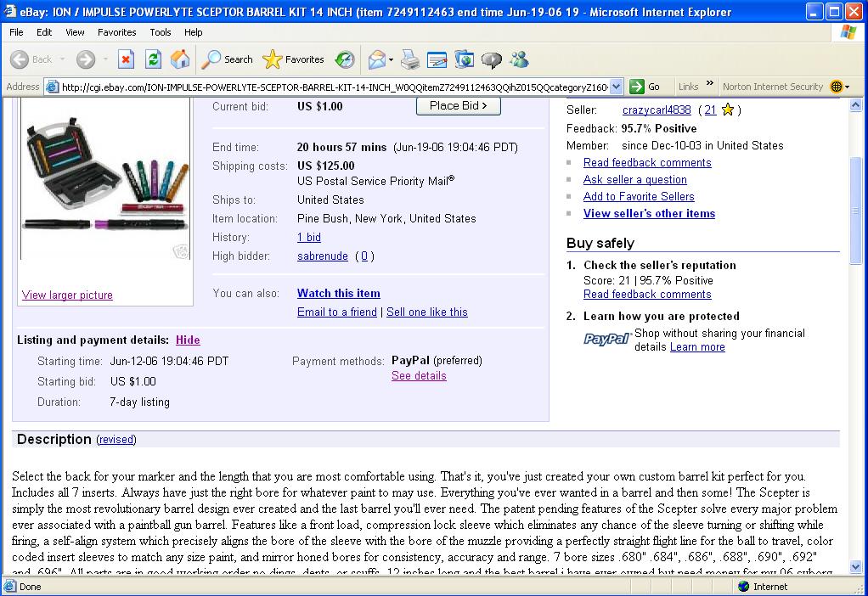Launch Messenger from the people icon

(x=519, y=59)
